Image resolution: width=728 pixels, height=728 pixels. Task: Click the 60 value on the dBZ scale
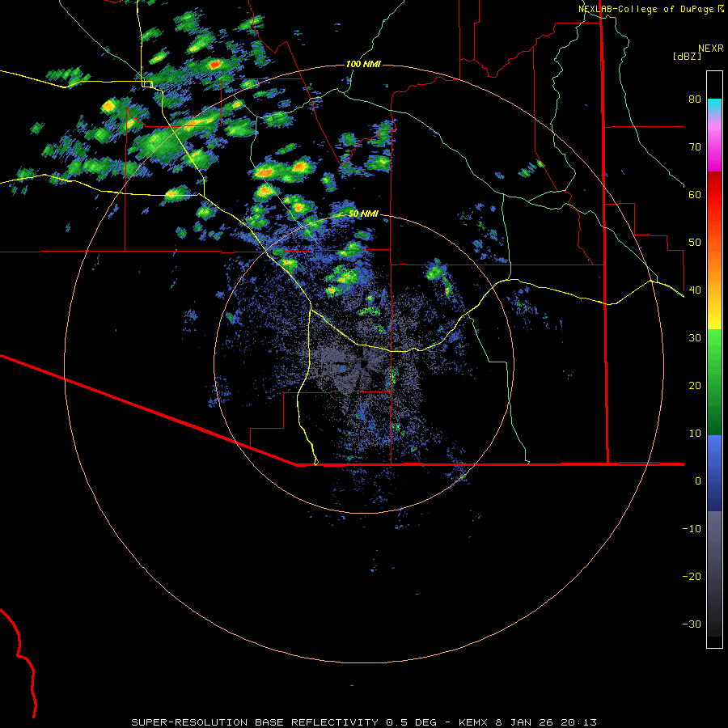[x=695, y=194]
